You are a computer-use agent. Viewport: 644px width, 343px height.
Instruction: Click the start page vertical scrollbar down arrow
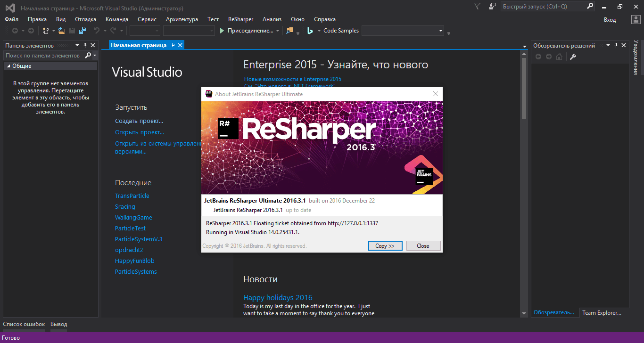[524, 313]
